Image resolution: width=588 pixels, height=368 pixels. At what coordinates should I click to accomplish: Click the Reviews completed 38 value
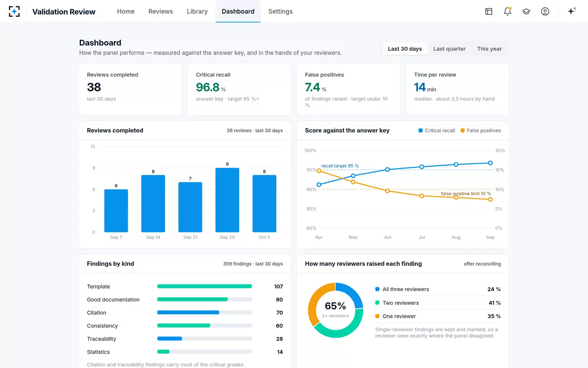[94, 87]
